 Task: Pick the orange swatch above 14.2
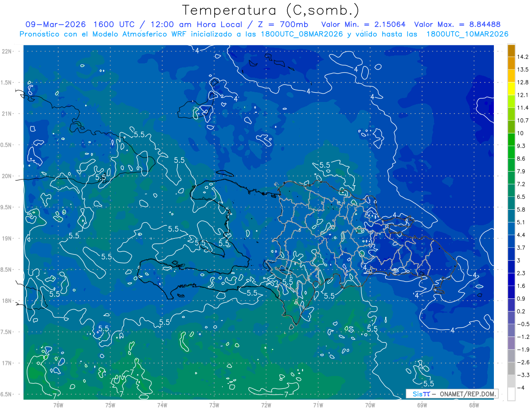tap(511, 51)
